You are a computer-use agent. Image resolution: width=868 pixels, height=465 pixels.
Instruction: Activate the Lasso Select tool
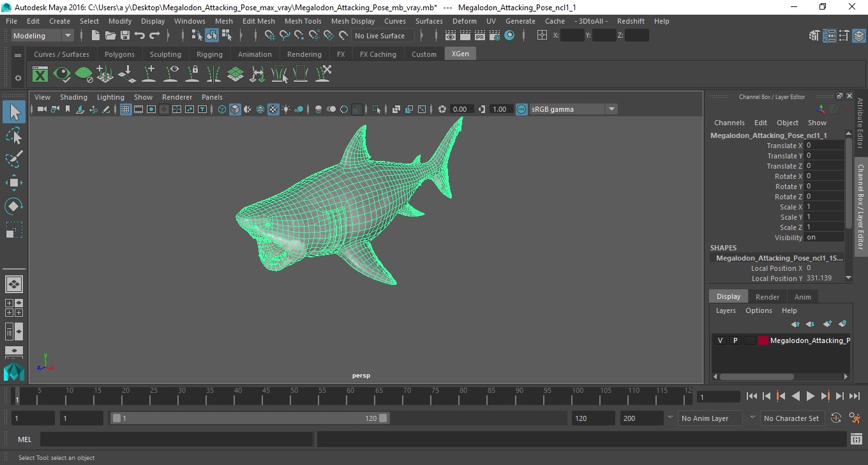(x=14, y=135)
